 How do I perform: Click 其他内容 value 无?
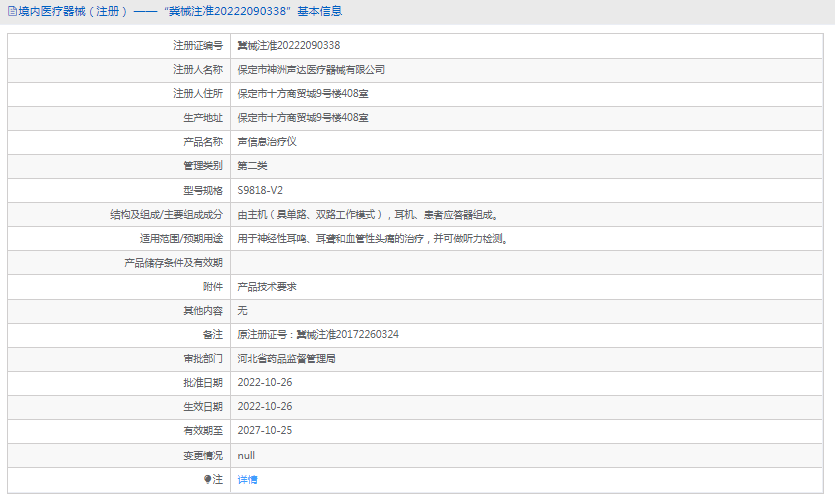(x=242, y=311)
